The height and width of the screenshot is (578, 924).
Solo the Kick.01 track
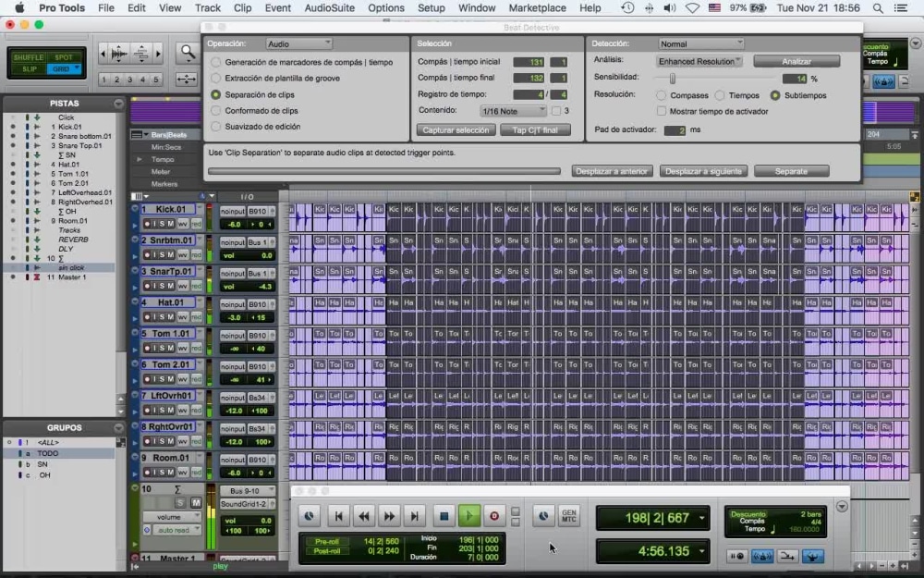point(162,224)
